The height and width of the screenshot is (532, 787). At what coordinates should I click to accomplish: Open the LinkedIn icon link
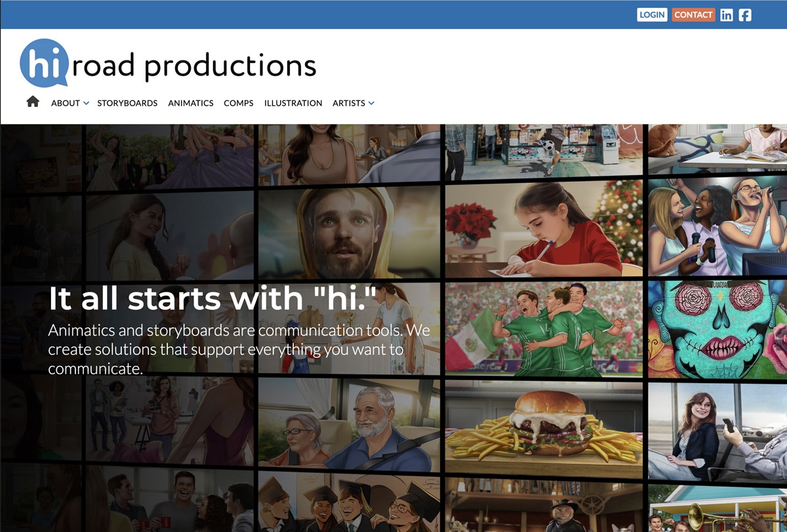pyautogui.click(x=726, y=15)
